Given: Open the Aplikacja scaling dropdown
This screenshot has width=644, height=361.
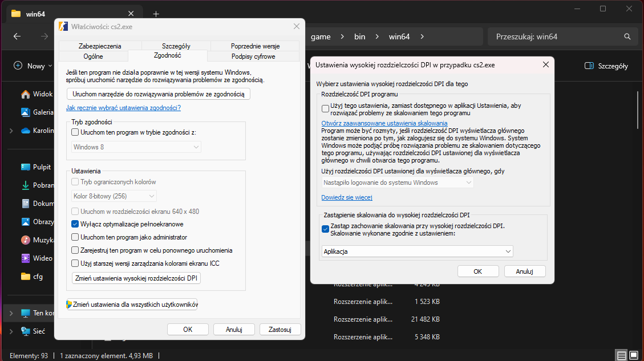Looking at the screenshot, I should [x=418, y=252].
